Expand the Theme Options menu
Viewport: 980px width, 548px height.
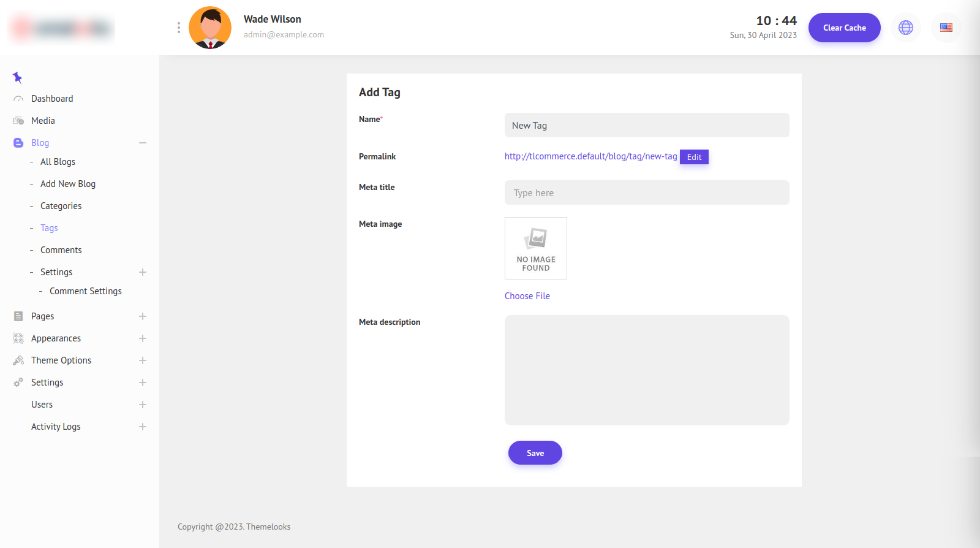(143, 360)
